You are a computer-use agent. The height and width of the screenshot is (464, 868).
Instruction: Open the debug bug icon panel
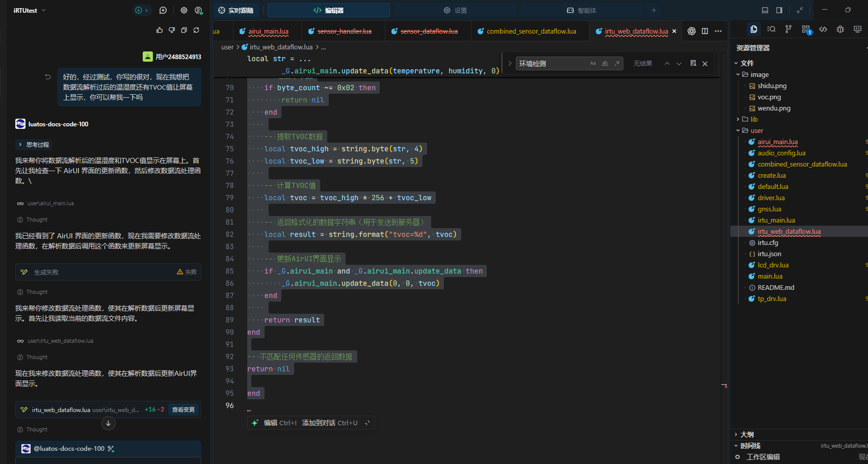pos(840,30)
